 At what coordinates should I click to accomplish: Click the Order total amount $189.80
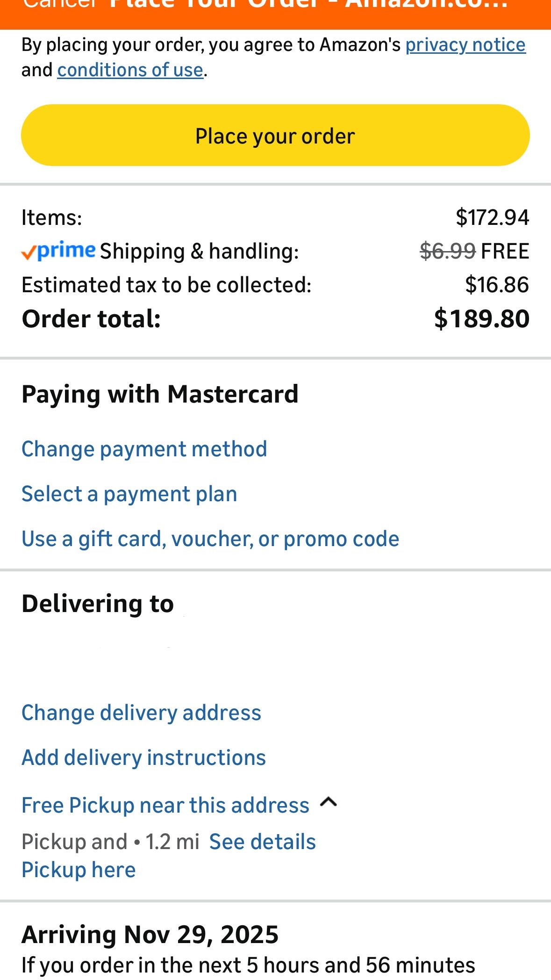tap(482, 318)
